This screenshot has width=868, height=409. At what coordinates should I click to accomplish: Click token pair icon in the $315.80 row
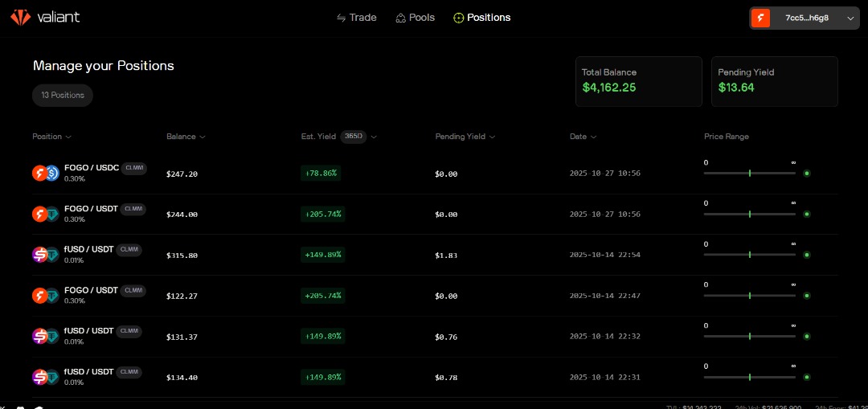(45, 255)
